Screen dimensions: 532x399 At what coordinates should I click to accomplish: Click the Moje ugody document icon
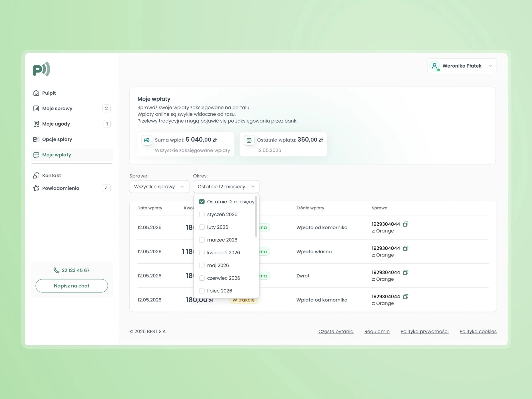(x=36, y=124)
